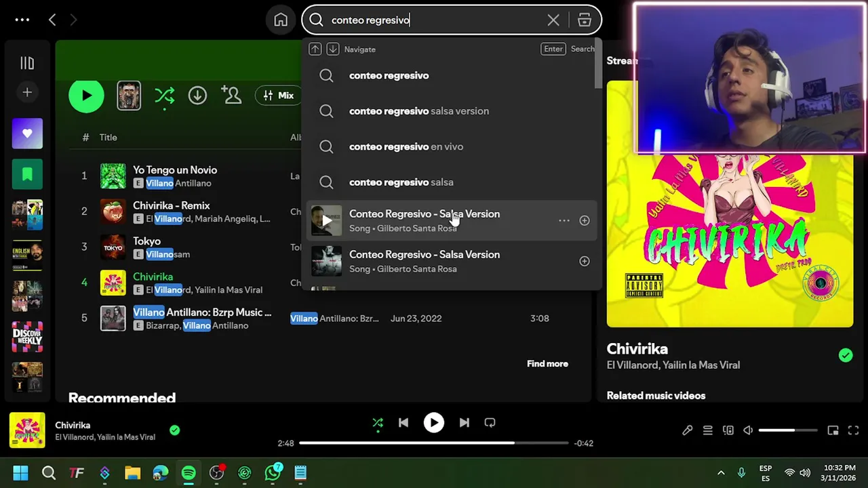The width and height of the screenshot is (868, 488).
Task: Open Liked Songs in the sidebar
Action: point(27,134)
